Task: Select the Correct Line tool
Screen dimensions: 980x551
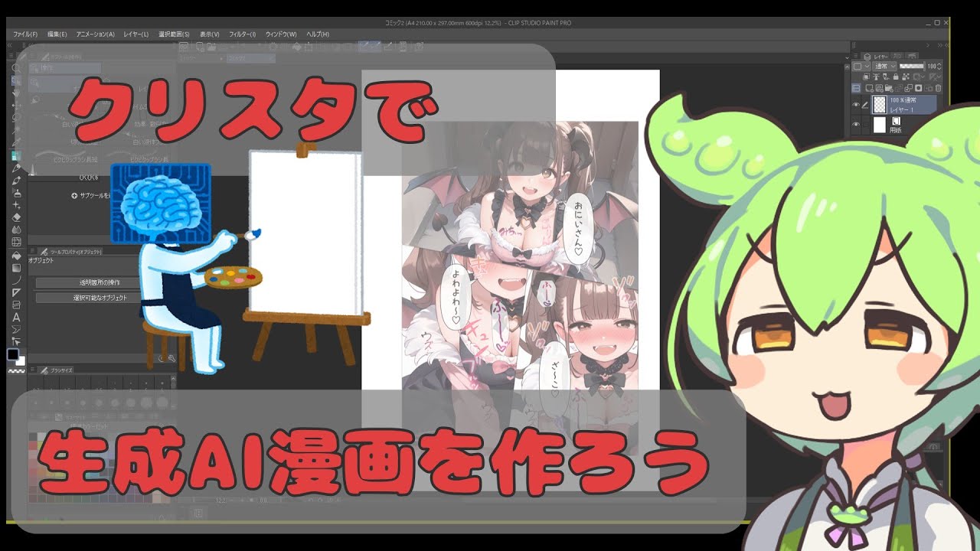Action: click(x=17, y=341)
